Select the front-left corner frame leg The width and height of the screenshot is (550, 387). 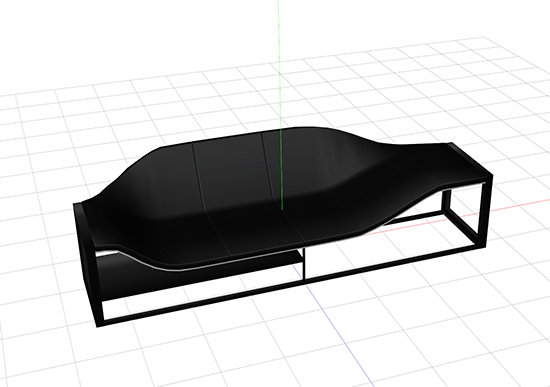pos(98,288)
